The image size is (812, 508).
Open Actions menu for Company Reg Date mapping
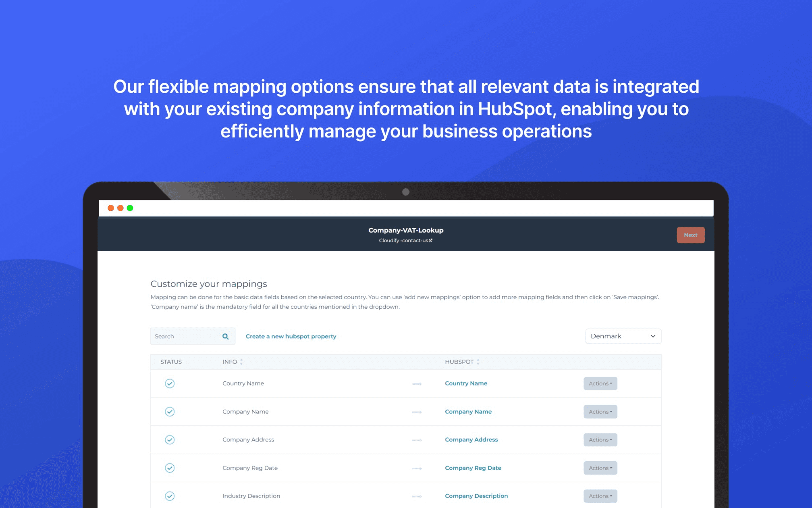(600, 468)
